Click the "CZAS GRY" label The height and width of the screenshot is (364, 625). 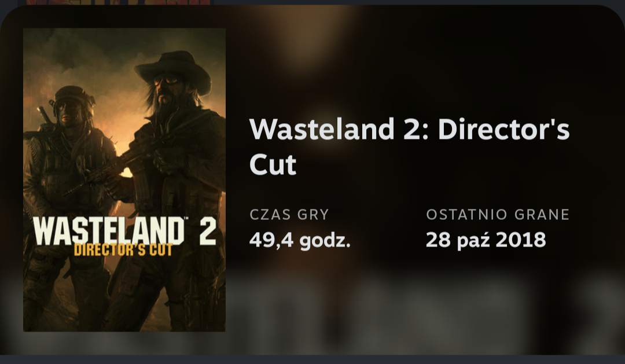289,215
